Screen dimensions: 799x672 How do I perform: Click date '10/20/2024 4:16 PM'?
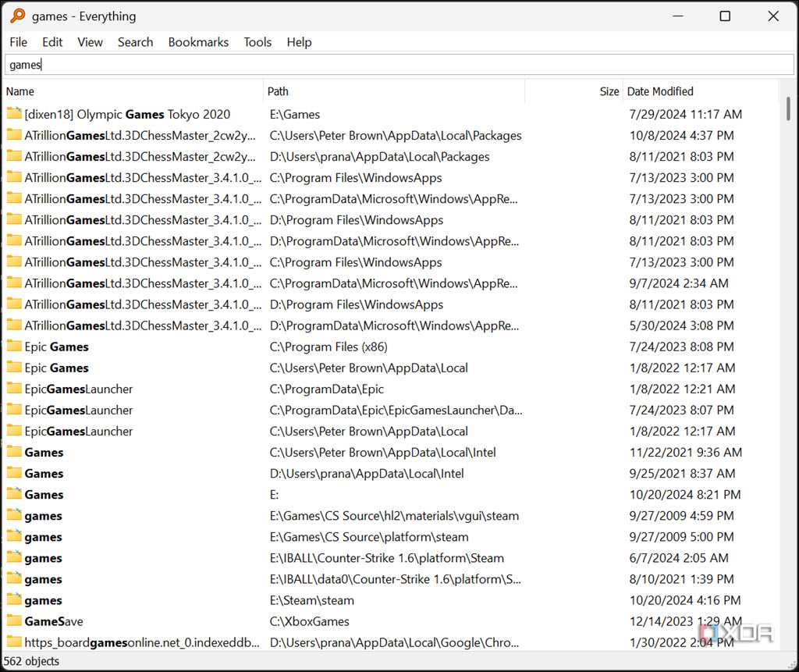[685, 601]
